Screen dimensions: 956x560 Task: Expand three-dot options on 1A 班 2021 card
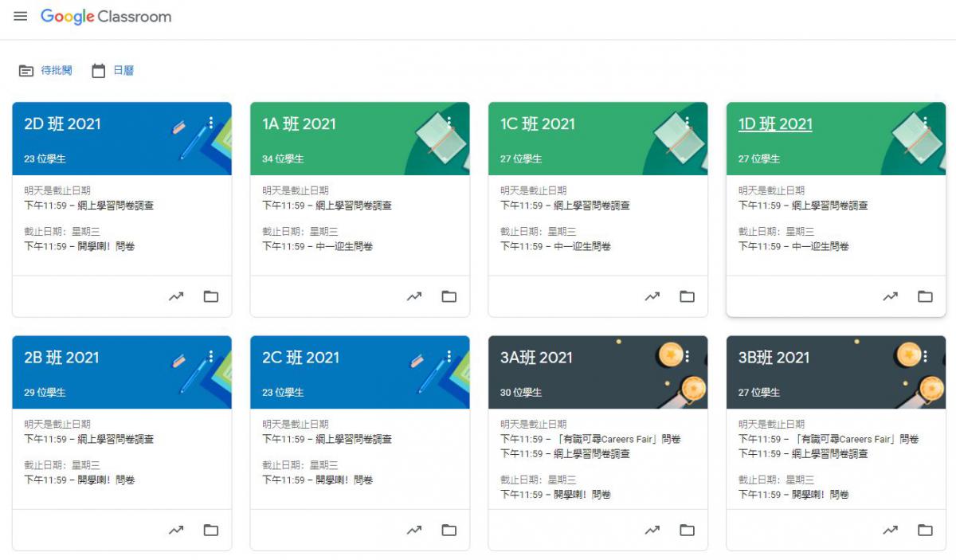point(449,123)
